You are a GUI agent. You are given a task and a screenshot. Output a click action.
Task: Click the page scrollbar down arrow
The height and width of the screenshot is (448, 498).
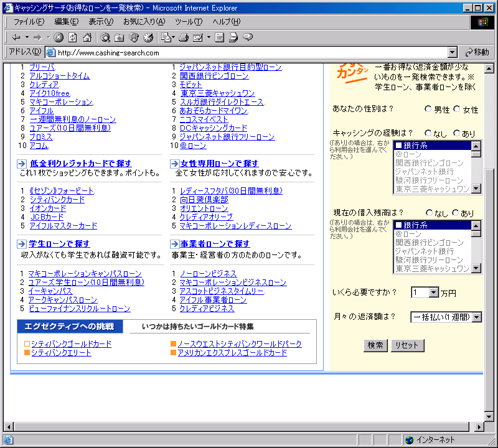click(489, 416)
